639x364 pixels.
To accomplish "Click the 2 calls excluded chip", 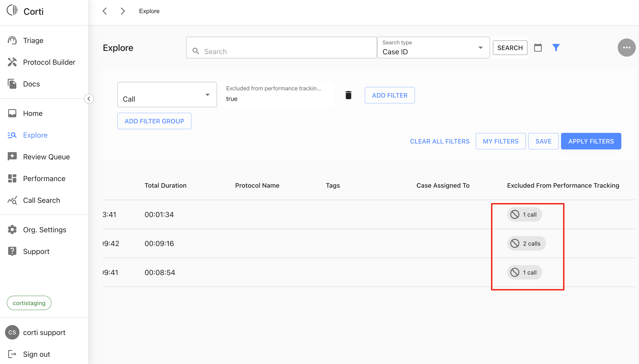I will tap(526, 243).
